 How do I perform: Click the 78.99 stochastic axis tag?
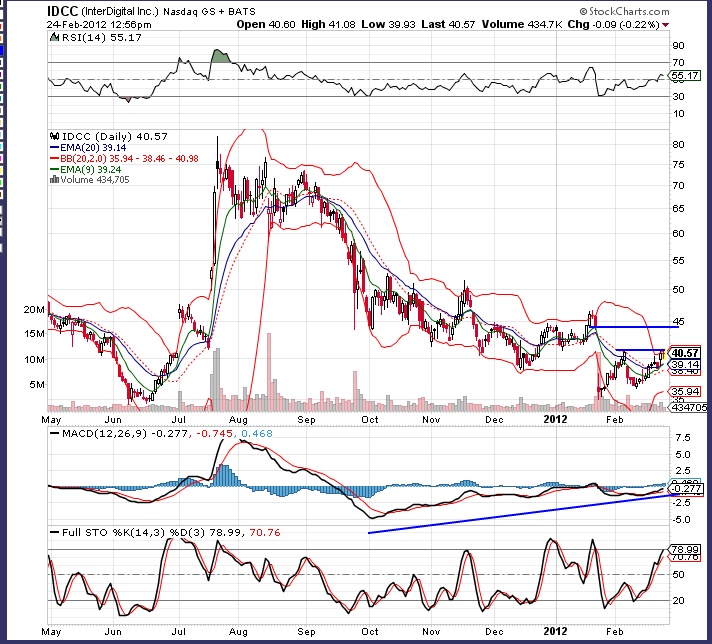tap(685, 550)
